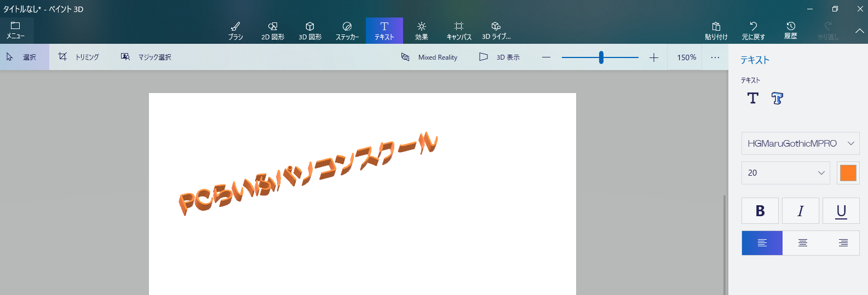Screen dimensions: 868x295
Task: Click the やり直し redo button
Action: 828,31
